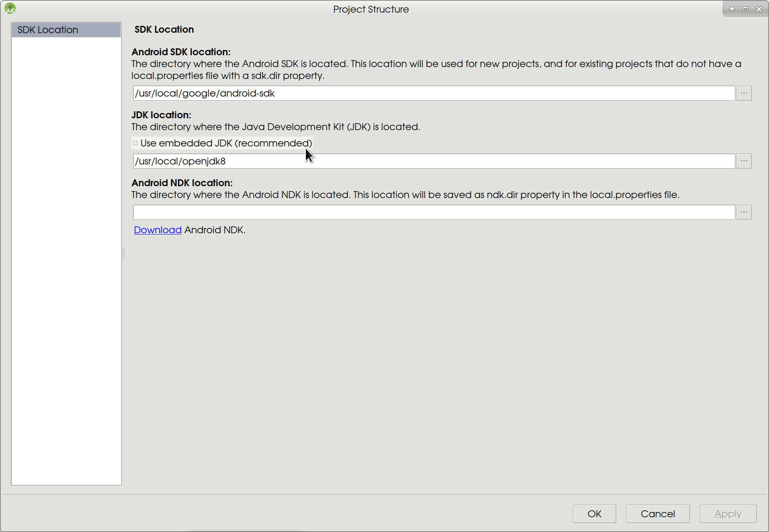Click the Project Structure title bar

(371, 9)
